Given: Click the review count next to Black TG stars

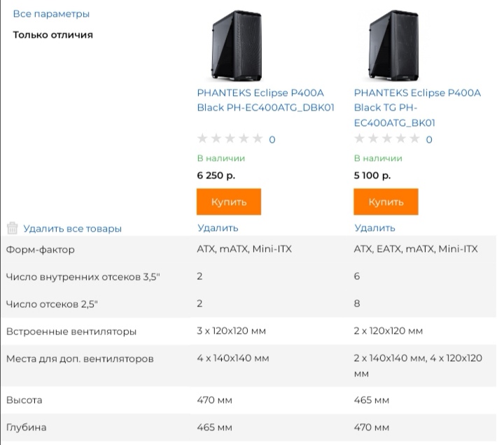Looking at the screenshot, I should [x=429, y=139].
